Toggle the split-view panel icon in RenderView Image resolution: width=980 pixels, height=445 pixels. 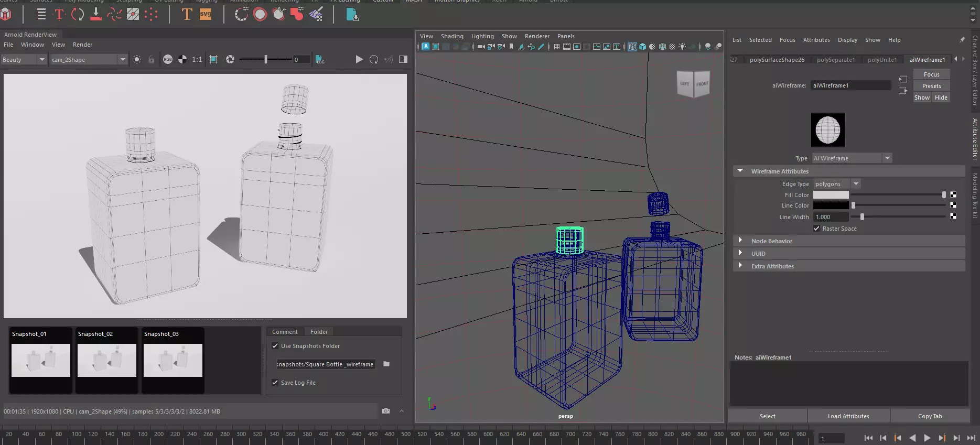pyautogui.click(x=403, y=59)
